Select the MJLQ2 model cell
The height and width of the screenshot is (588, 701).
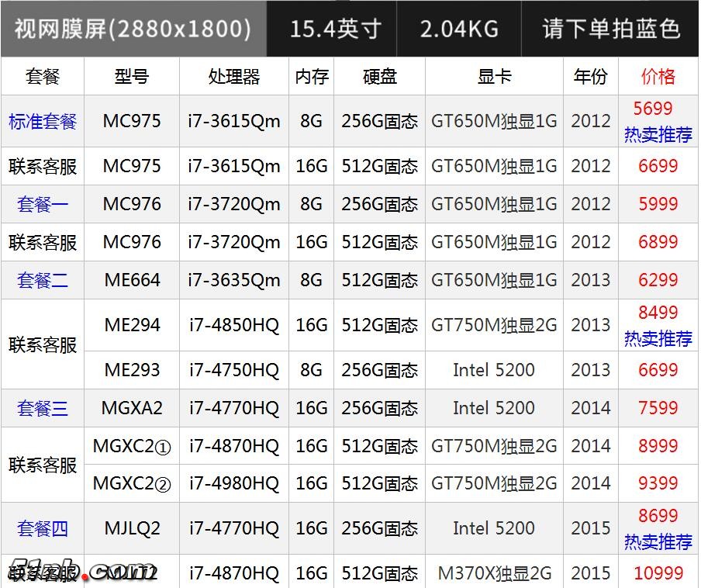coord(131,528)
